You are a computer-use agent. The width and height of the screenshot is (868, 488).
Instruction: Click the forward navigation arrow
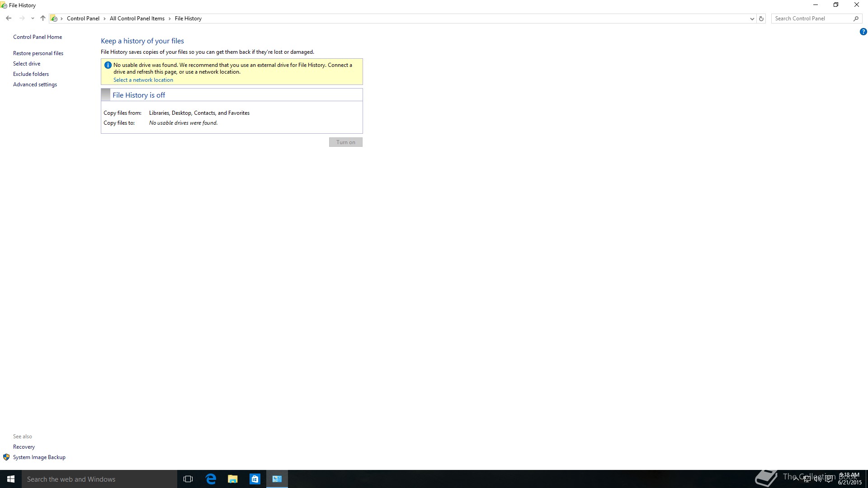[22, 19]
